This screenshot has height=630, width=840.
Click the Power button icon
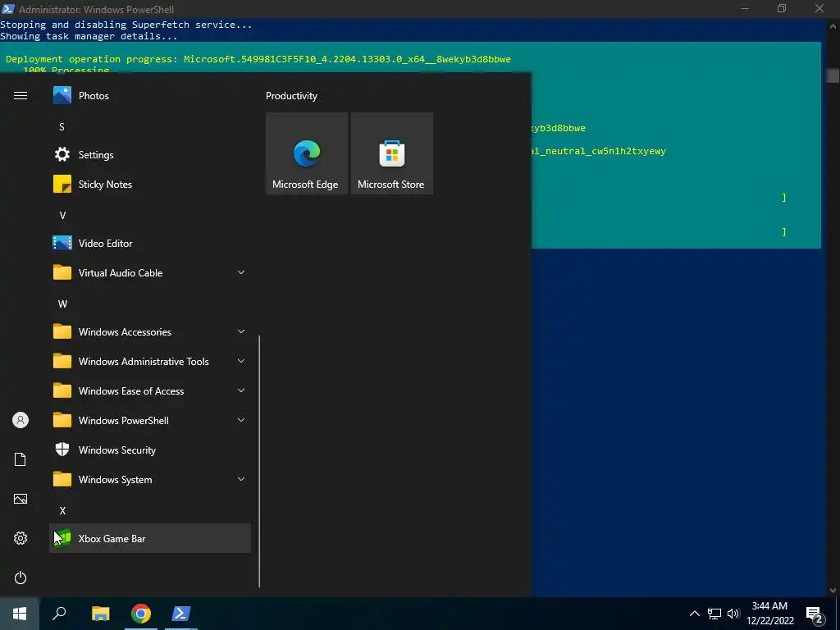(21, 577)
